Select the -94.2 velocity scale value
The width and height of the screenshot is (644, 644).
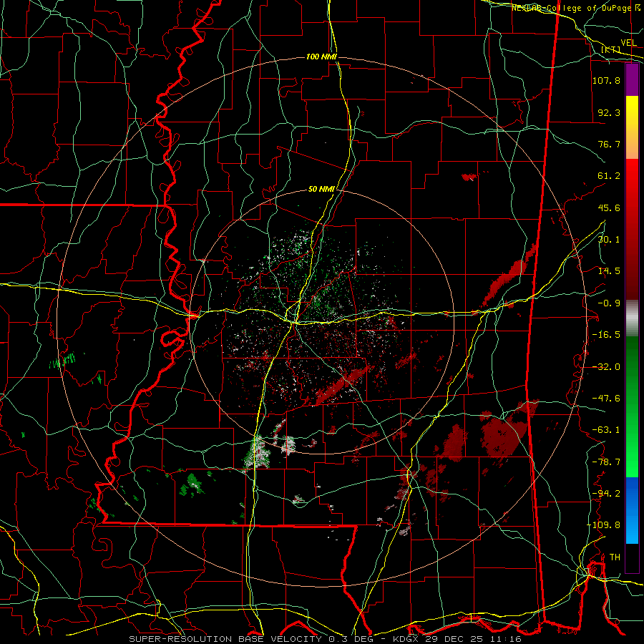[x=606, y=494]
